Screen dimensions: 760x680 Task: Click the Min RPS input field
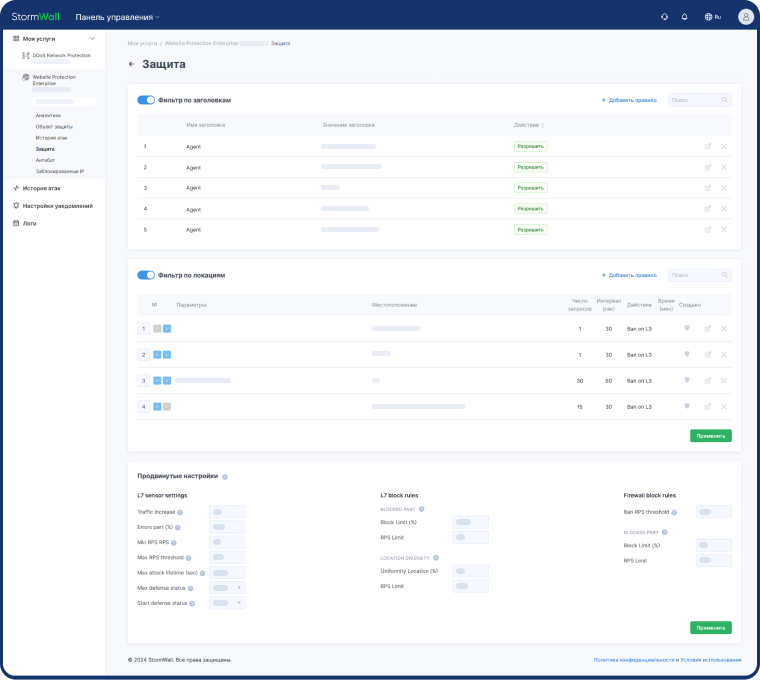[227, 542]
